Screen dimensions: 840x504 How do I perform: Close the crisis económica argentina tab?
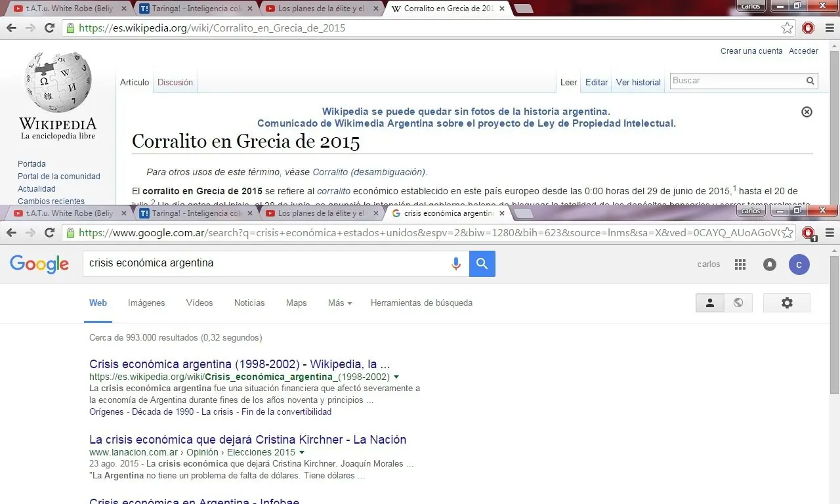tap(502, 213)
